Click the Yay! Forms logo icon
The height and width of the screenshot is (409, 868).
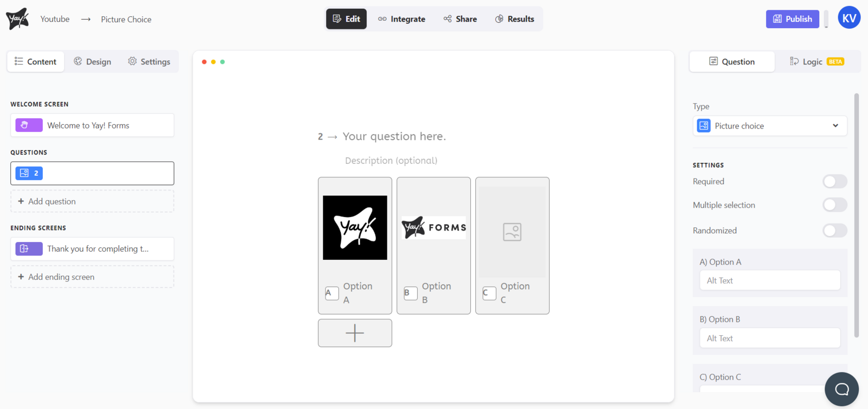pyautogui.click(x=17, y=19)
